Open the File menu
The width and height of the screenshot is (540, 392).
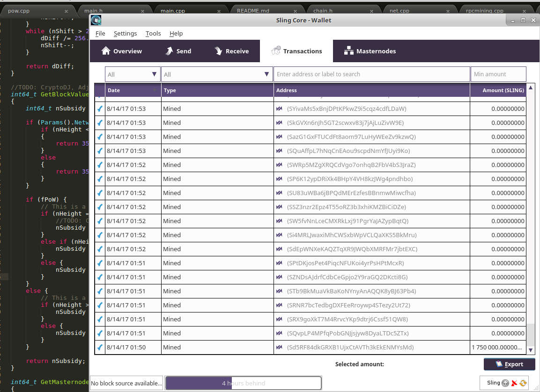(100, 33)
